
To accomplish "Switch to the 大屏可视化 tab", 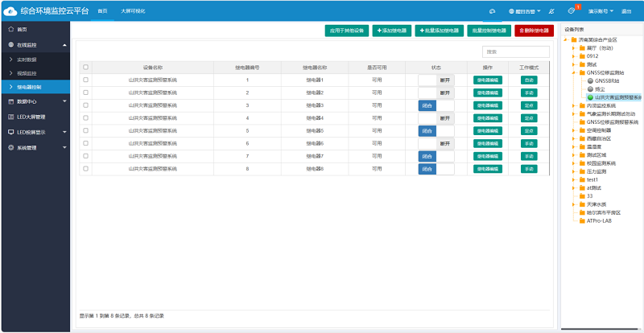I will [133, 11].
